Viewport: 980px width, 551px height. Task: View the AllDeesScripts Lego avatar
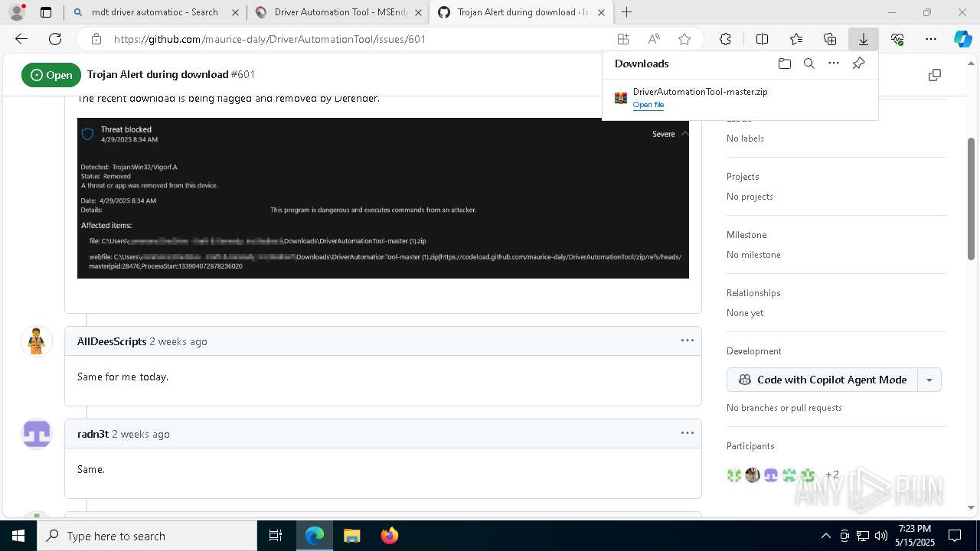click(36, 341)
